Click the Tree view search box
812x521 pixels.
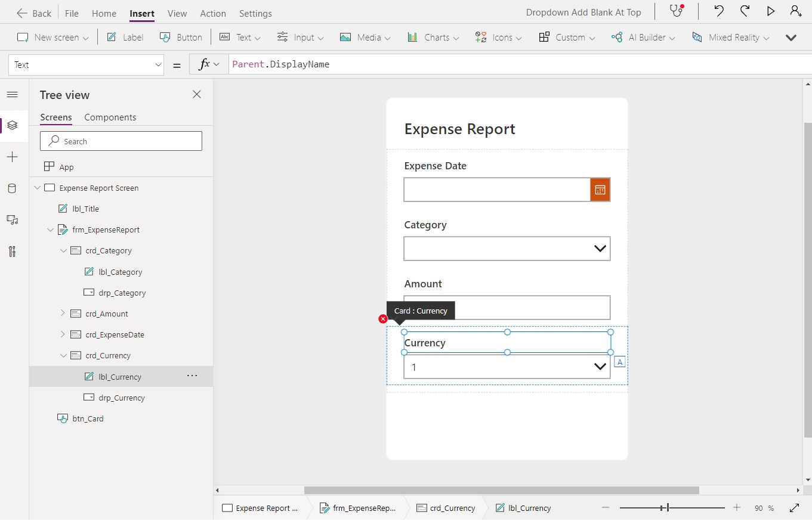(x=121, y=141)
